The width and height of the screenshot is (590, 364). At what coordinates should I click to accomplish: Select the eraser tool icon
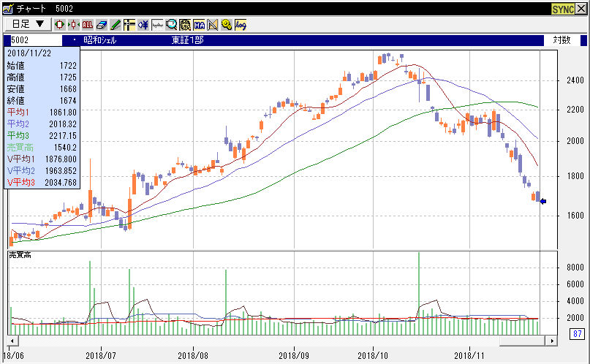click(102, 24)
